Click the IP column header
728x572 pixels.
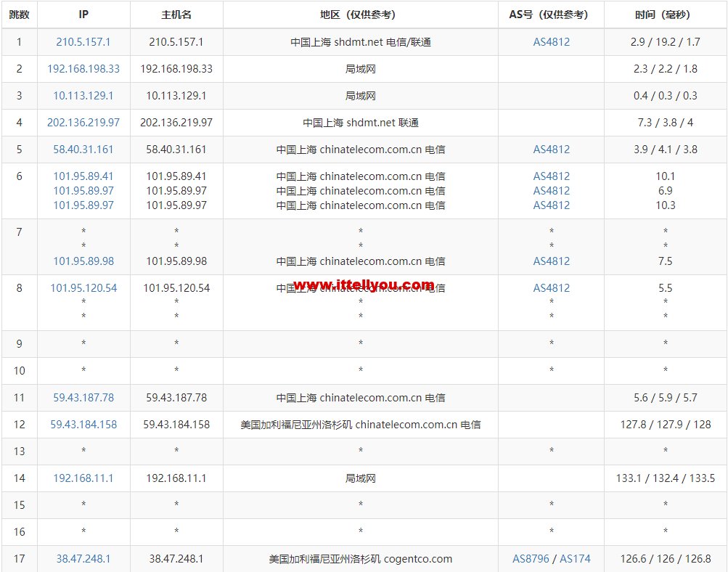83,15
